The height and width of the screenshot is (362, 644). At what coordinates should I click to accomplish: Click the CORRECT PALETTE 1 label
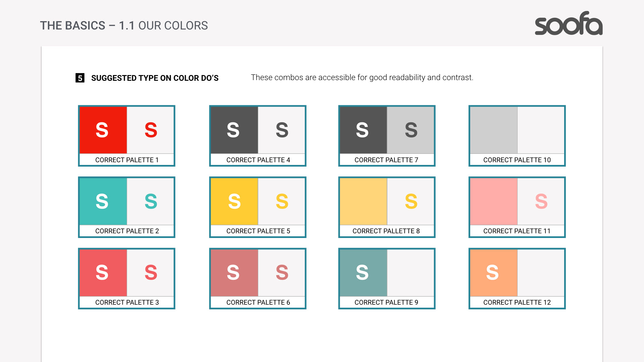pyautogui.click(x=127, y=160)
